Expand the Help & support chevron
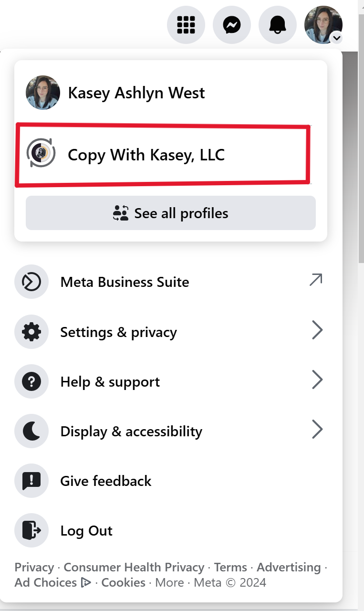Screen dimensions: 364x611 317,380
